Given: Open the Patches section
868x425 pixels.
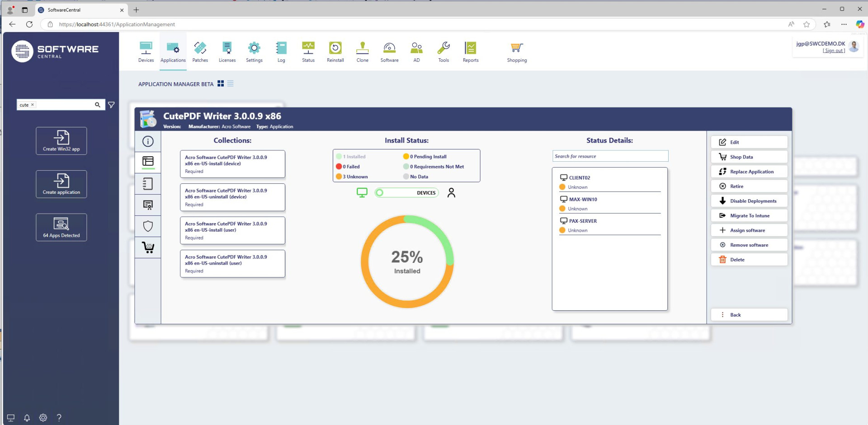Looking at the screenshot, I should click(x=200, y=51).
